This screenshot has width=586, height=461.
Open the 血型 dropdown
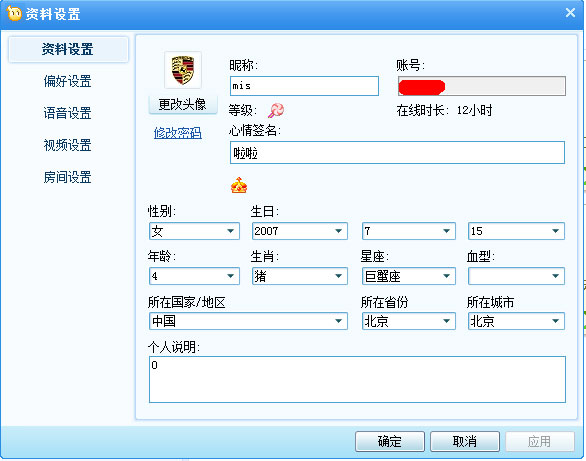516,276
